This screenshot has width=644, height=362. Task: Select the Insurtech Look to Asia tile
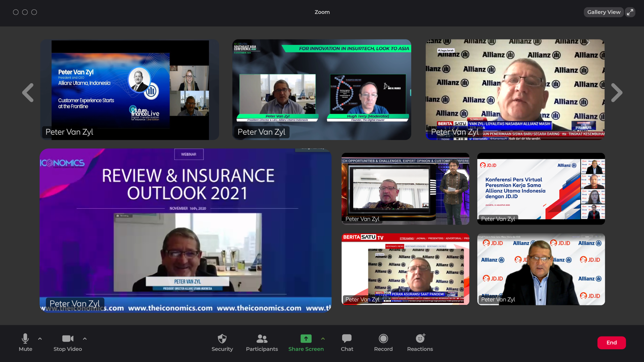point(322,89)
